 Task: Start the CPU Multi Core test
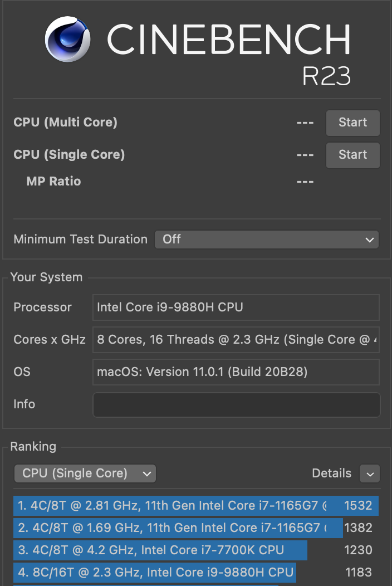pos(352,123)
